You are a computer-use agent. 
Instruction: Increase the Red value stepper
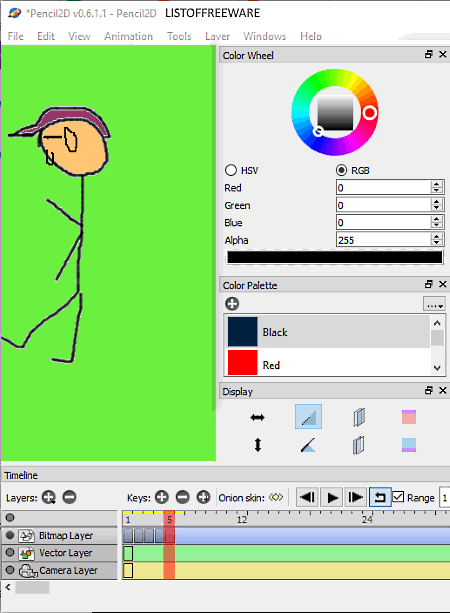pos(436,184)
